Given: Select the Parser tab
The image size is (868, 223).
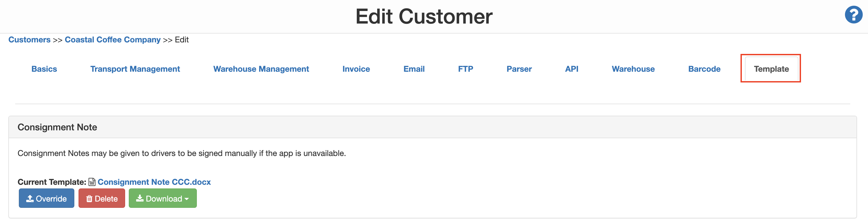Looking at the screenshot, I should point(519,69).
